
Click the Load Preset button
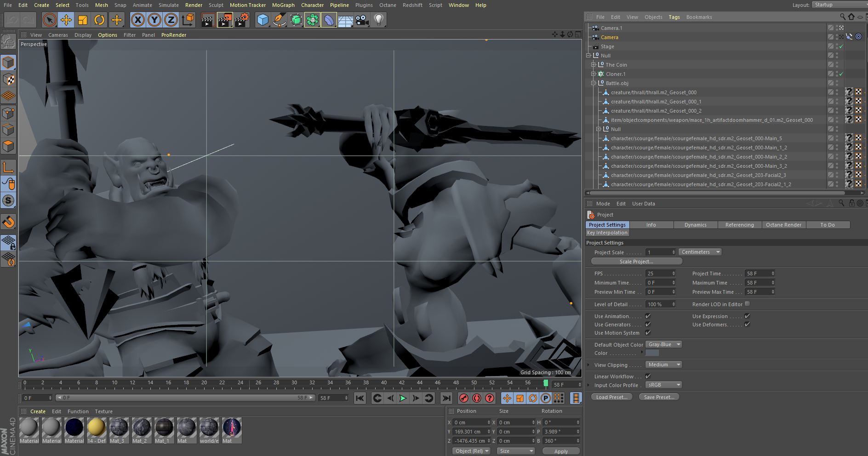[x=611, y=397]
